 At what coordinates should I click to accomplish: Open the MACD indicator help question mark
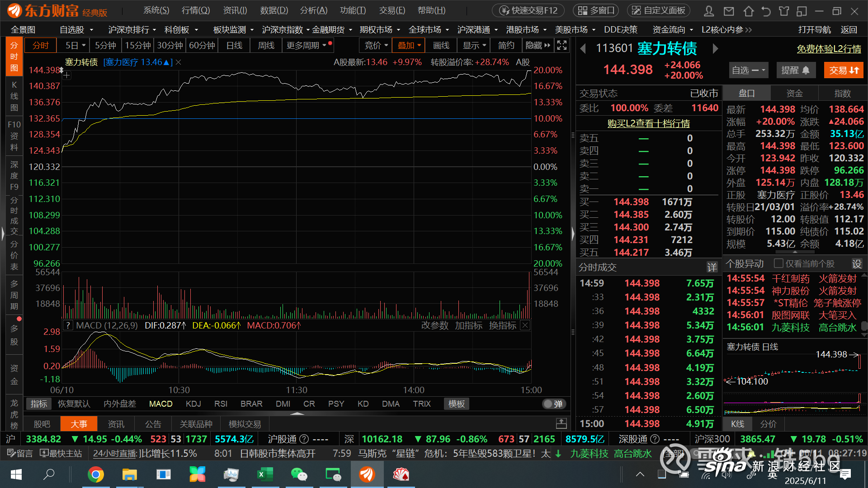[68, 325]
